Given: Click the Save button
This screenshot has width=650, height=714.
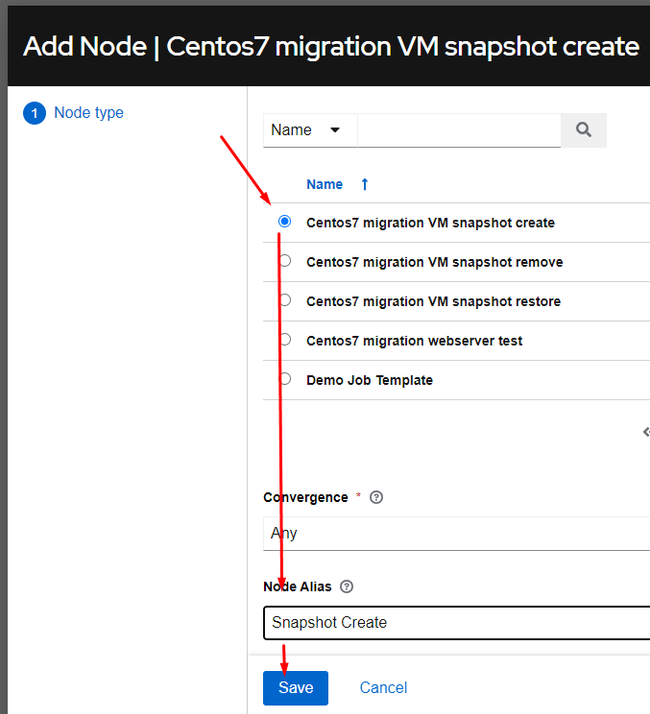Looking at the screenshot, I should (x=296, y=688).
